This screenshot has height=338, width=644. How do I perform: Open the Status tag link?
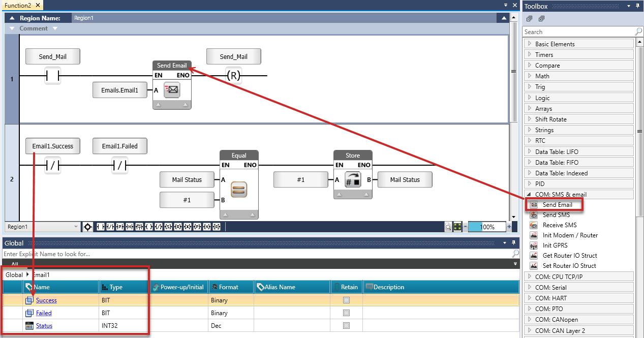[44, 326]
